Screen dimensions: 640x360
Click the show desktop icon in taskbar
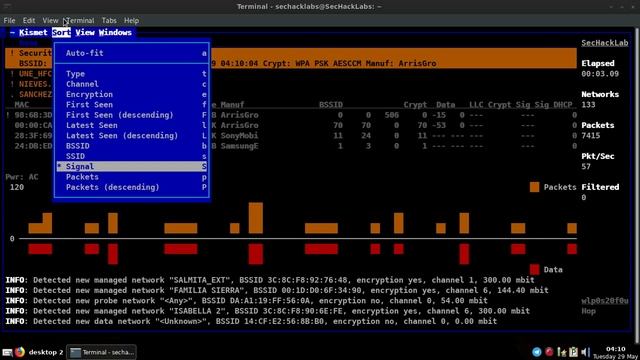[7, 352]
